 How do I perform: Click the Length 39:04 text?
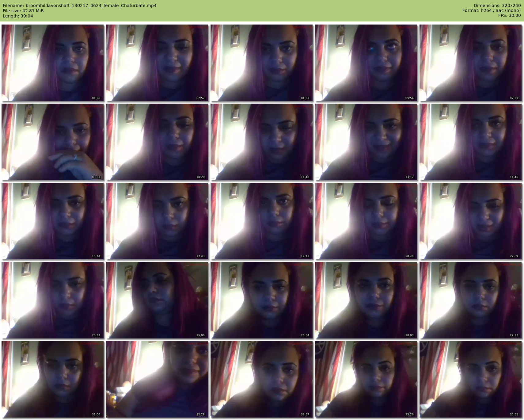[x=18, y=16]
